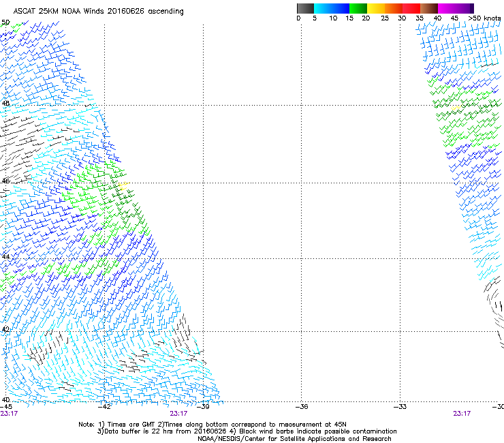The image size is (504, 443).
Task: Click the '>50 knots' legend label
Action: click(484, 18)
